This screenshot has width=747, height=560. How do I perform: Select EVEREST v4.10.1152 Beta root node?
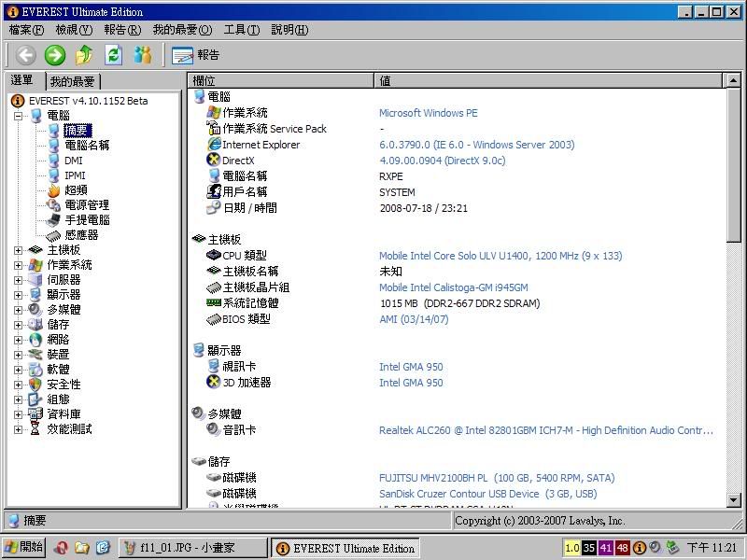(x=88, y=101)
